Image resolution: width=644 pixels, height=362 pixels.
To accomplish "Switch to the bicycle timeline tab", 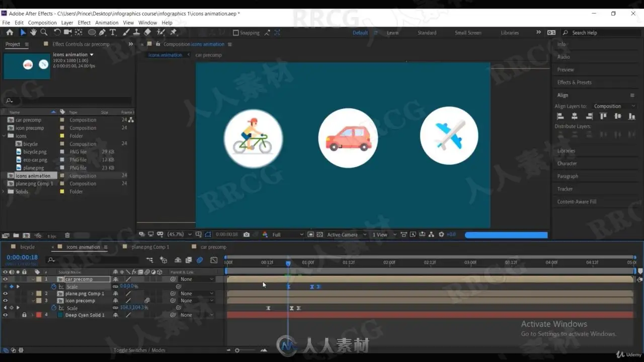I will (27, 247).
